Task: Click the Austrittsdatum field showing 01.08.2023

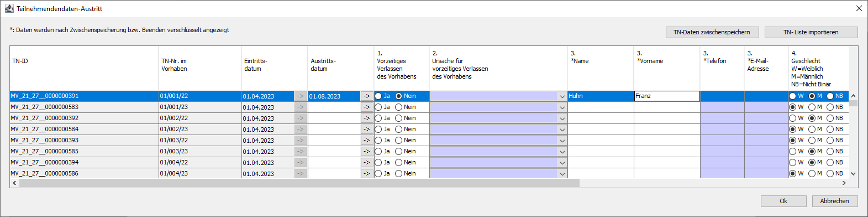Action: pos(334,96)
